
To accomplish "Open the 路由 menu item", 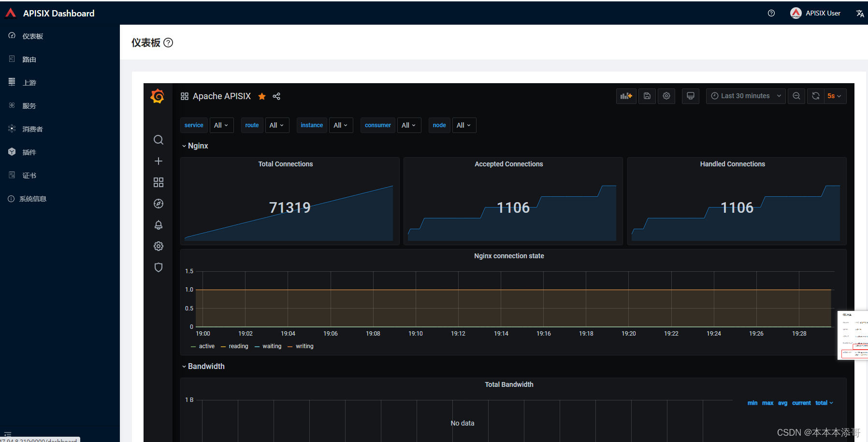I will tap(60, 59).
